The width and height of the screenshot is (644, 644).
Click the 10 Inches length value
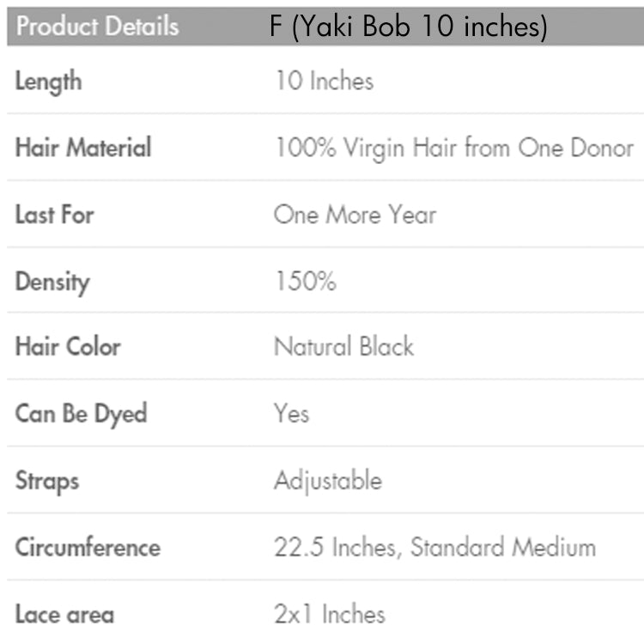[324, 82]
